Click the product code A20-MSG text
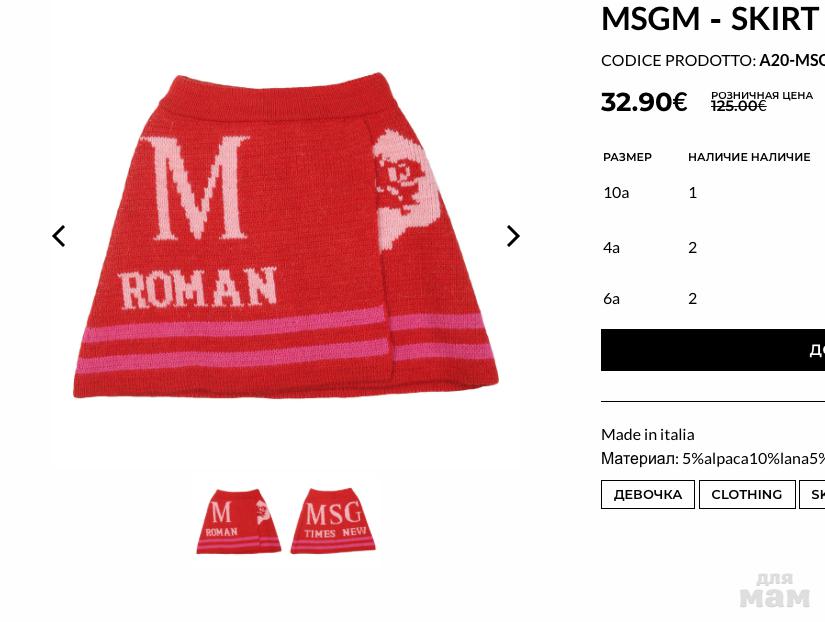Screen dimensions: 825x622 [x=791, y=61]
